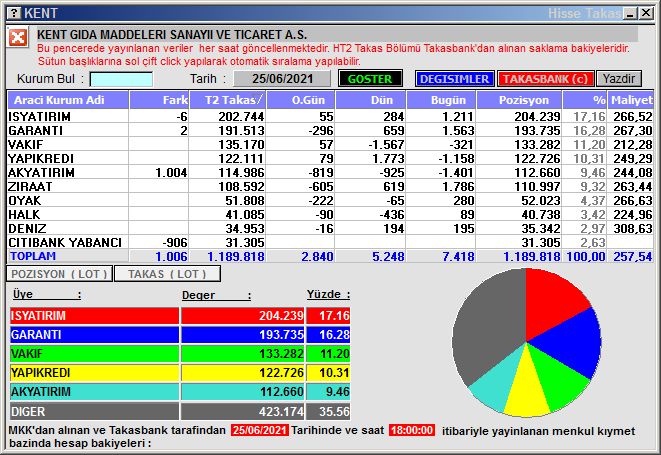Sort by T2 Takas column header
The image size is (661, 455).
(228, 100)
